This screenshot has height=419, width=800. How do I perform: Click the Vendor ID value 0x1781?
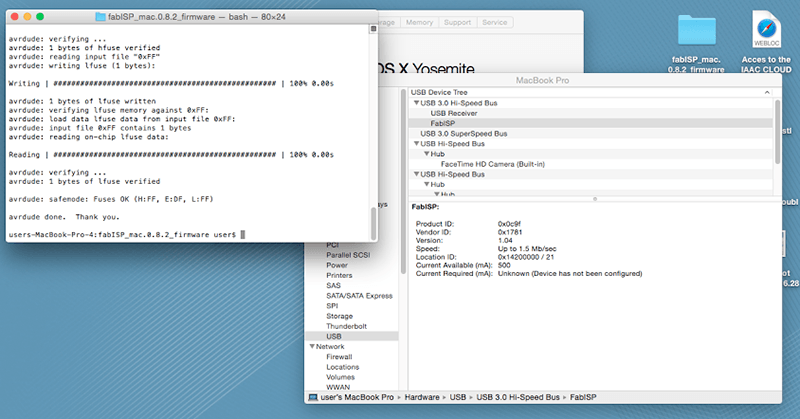[510, 232]
